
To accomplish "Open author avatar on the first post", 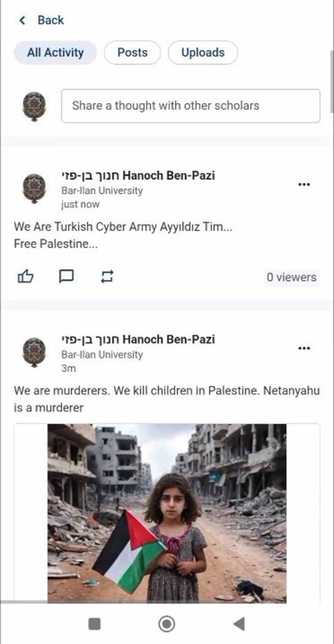I will (34, 189).
